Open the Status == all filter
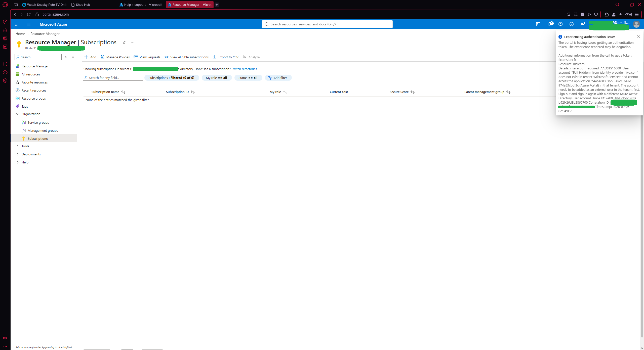 pyautogui.click(x=248, y=78)
